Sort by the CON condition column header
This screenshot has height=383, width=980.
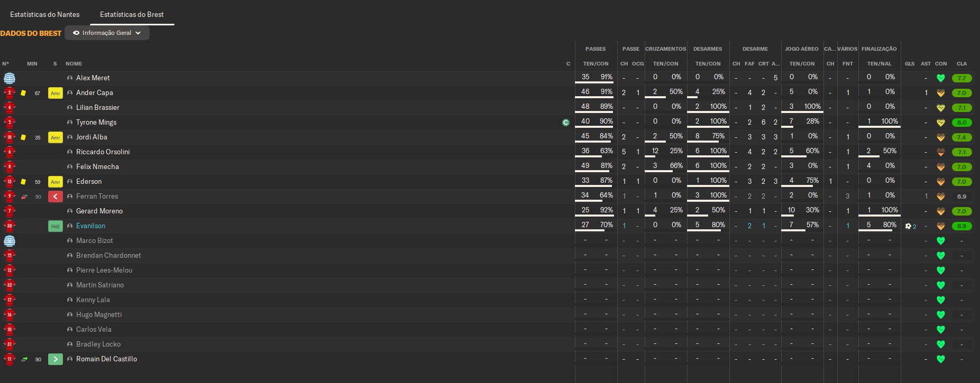[x=941, y=63]
